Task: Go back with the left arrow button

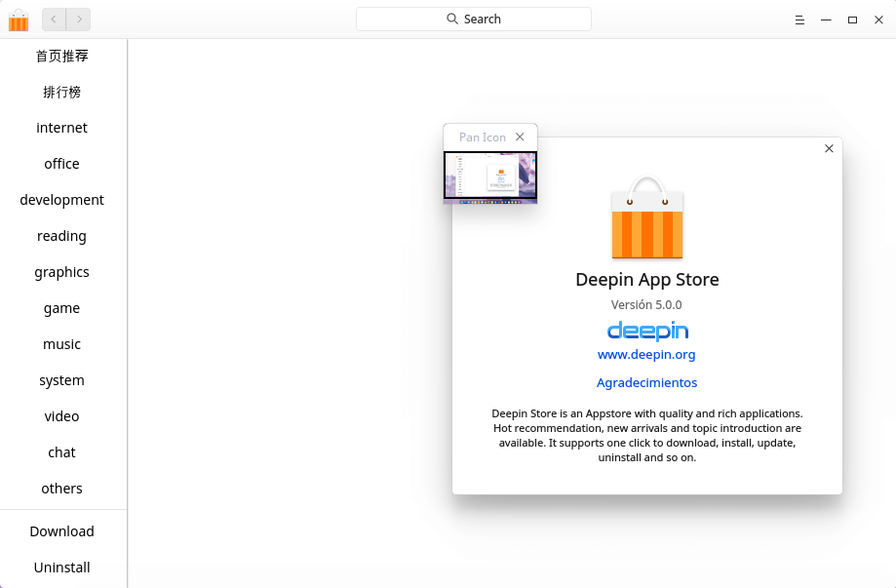Action: pyautogui.click(x=54, y=20)
